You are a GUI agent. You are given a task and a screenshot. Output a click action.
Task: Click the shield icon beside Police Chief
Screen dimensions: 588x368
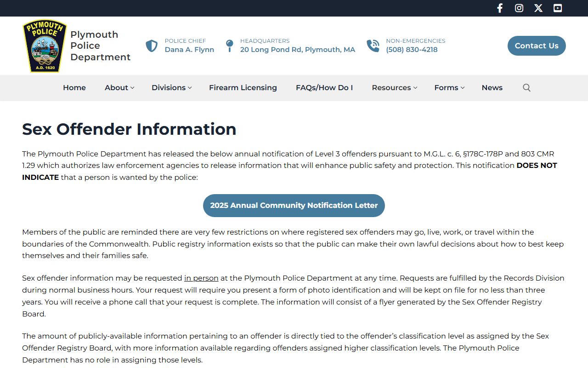(152, 46)
